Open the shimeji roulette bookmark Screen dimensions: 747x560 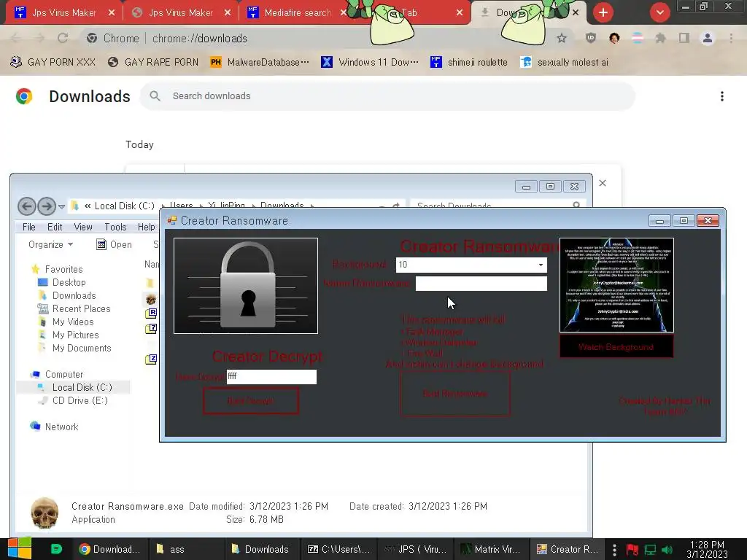point(469,62)
